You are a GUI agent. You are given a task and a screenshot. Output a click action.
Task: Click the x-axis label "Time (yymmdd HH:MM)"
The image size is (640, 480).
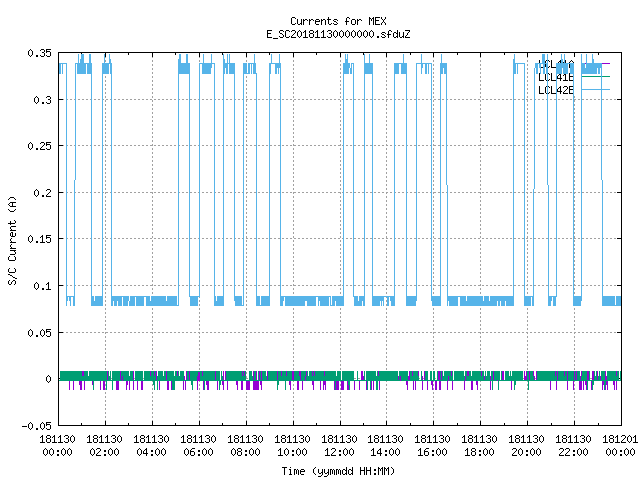point(338,471)
